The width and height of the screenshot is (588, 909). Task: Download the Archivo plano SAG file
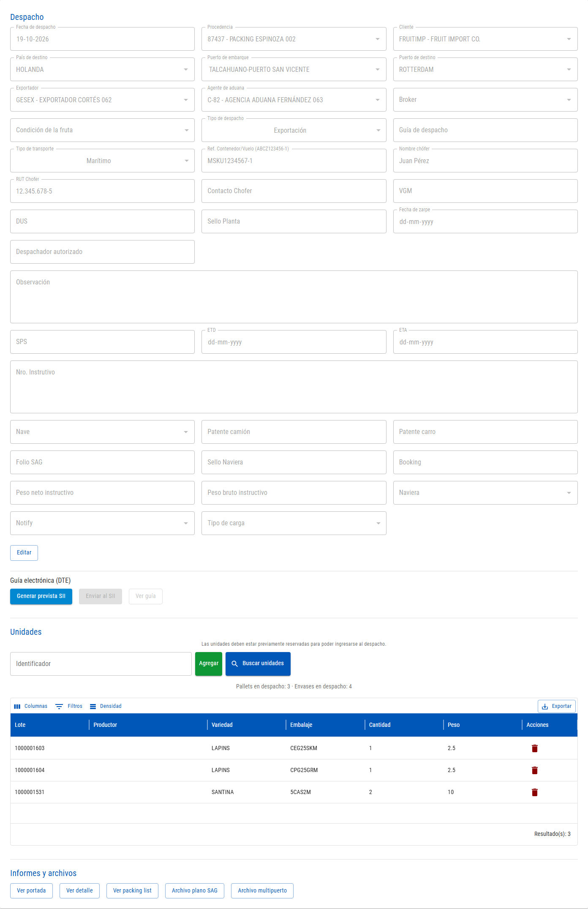[x=194, y=890]
